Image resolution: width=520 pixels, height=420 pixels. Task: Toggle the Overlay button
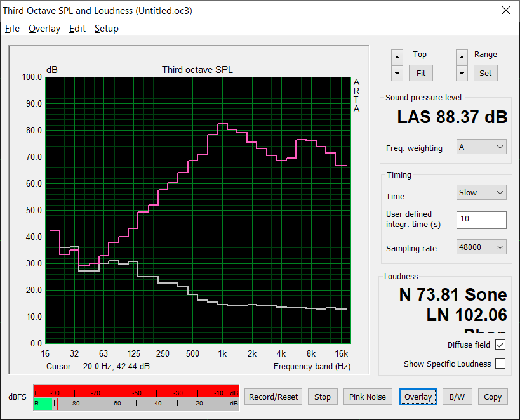[x=418, y=397]
